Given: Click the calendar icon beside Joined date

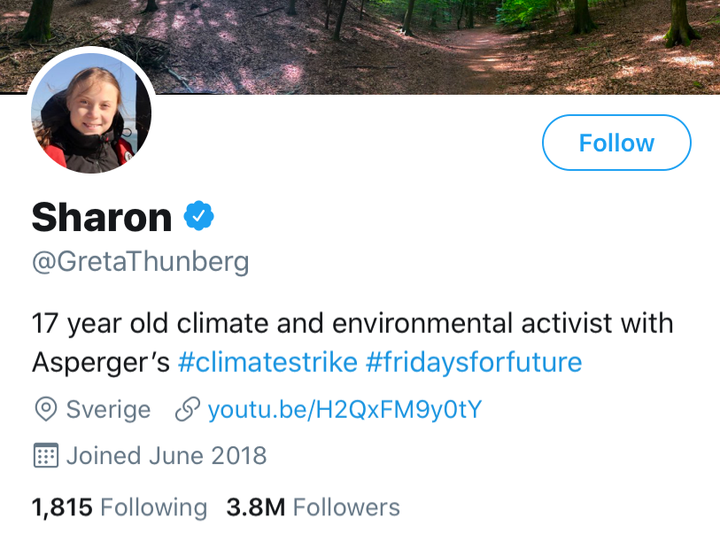Looking at the screenshot, I should click(x=45, y=456).
